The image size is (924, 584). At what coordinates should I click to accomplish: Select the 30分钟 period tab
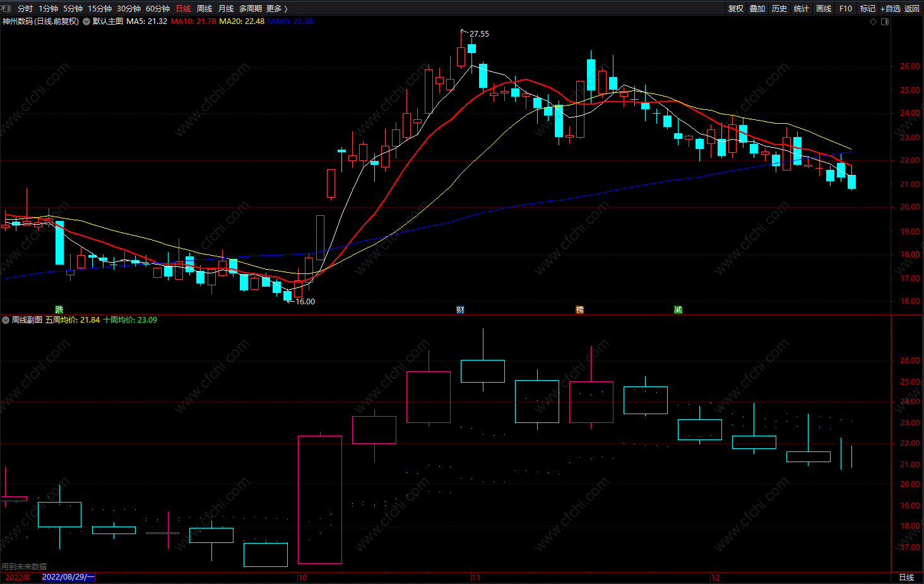129,9
